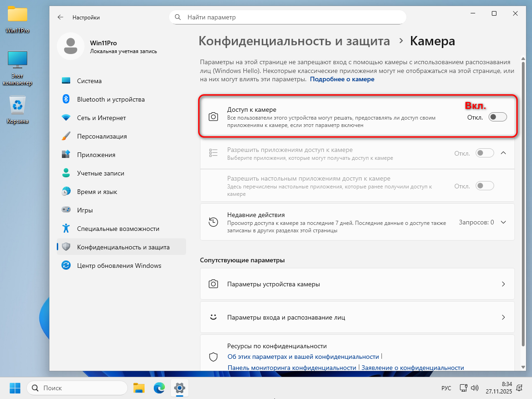Click the Сеть и Интернет Wi-Fi icon
Image resolution: width=532 pixels, height=399 pixels.
(66, 118)
